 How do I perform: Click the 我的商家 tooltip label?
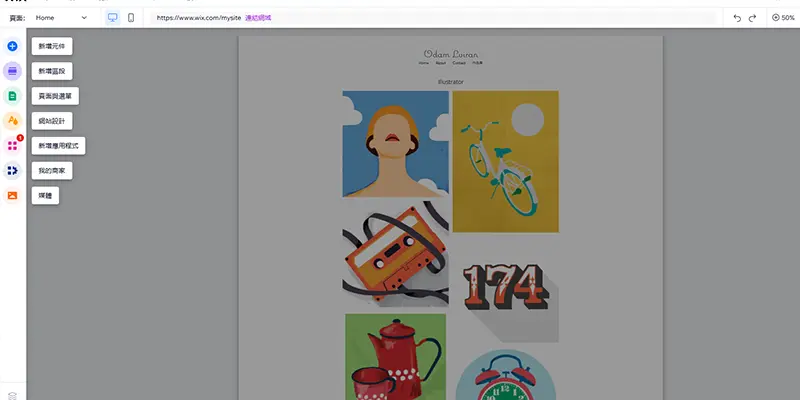pos(52,171)
